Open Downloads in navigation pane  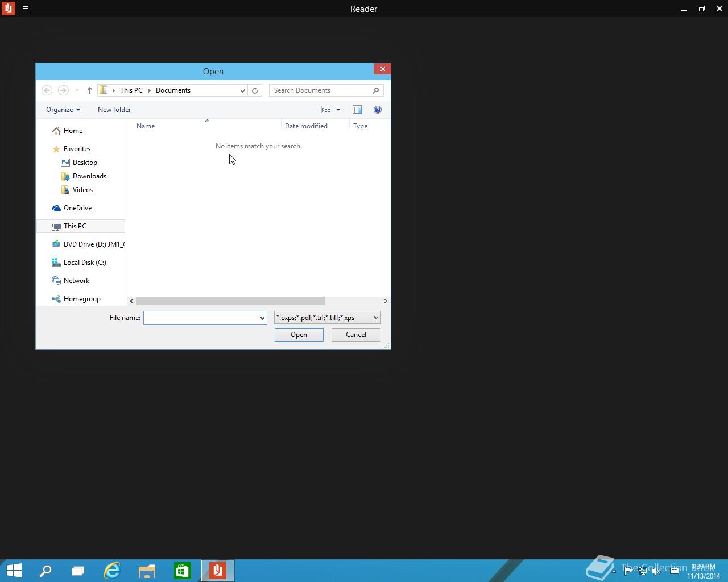tap(89, 176)
